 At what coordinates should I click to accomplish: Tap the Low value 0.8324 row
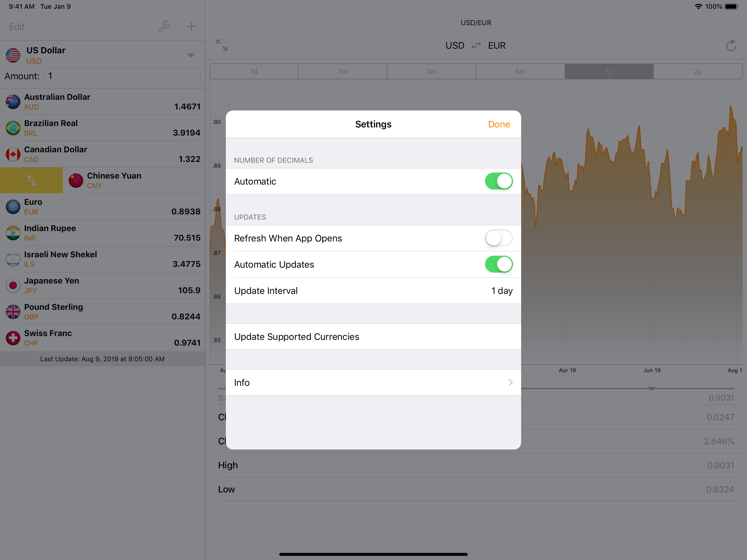click(480, 489)
